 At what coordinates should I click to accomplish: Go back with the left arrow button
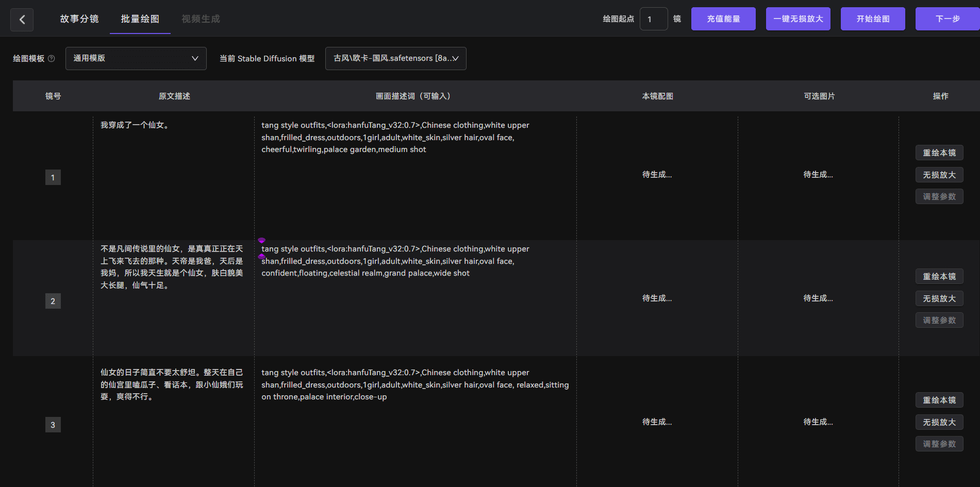[x=22, y=20]
